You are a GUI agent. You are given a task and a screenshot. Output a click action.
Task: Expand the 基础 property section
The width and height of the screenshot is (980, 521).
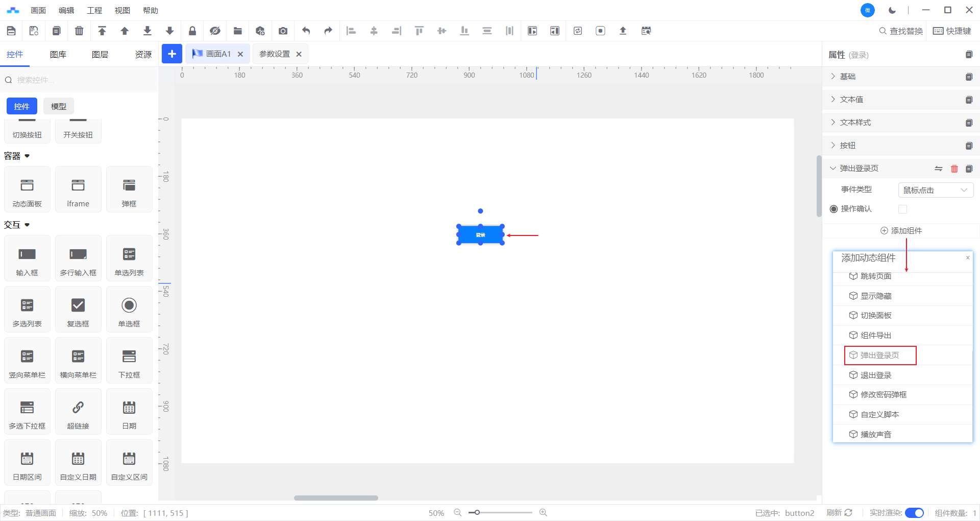[847, 77]
